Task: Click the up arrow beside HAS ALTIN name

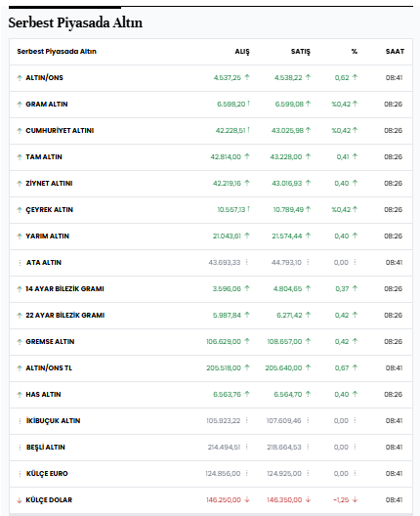Action: click(20, 395)
